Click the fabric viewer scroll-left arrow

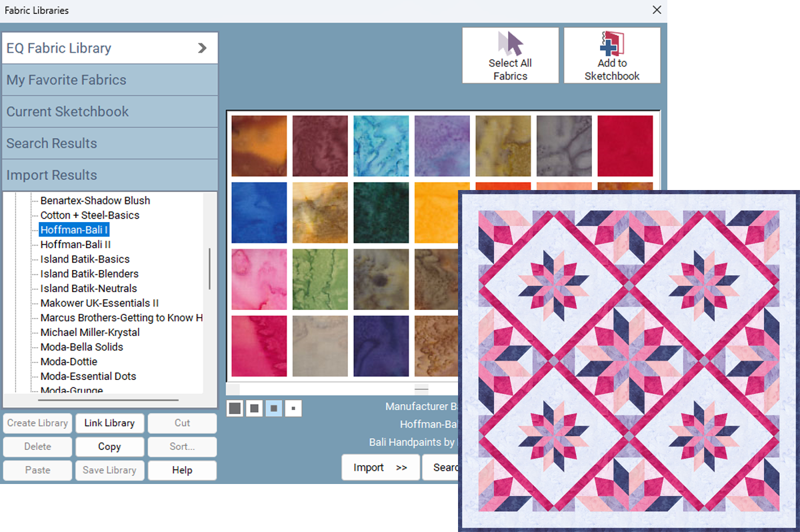click(233, 389)
